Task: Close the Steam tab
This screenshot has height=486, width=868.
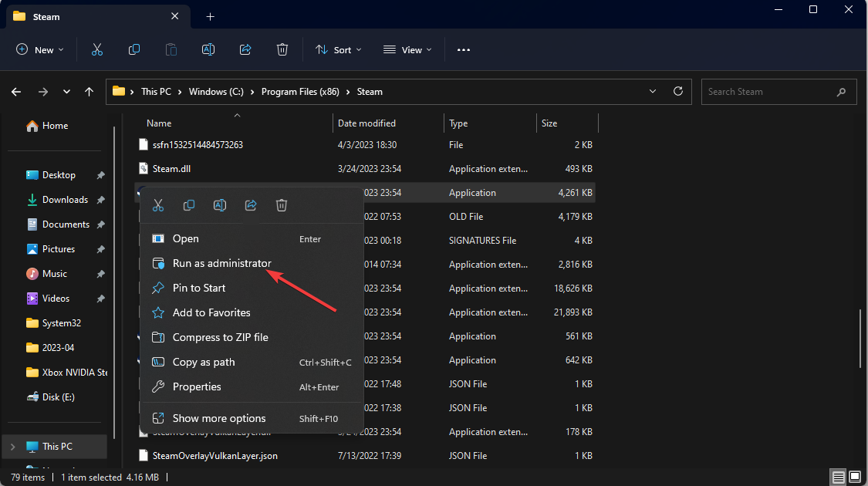Action: (x=175, y=16)
